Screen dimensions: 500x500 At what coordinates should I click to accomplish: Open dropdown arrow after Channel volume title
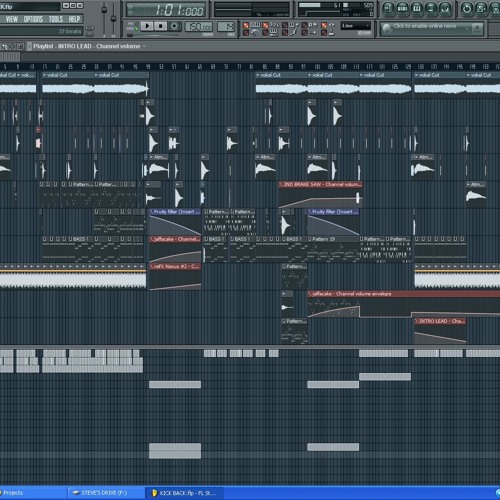[144, 46]
